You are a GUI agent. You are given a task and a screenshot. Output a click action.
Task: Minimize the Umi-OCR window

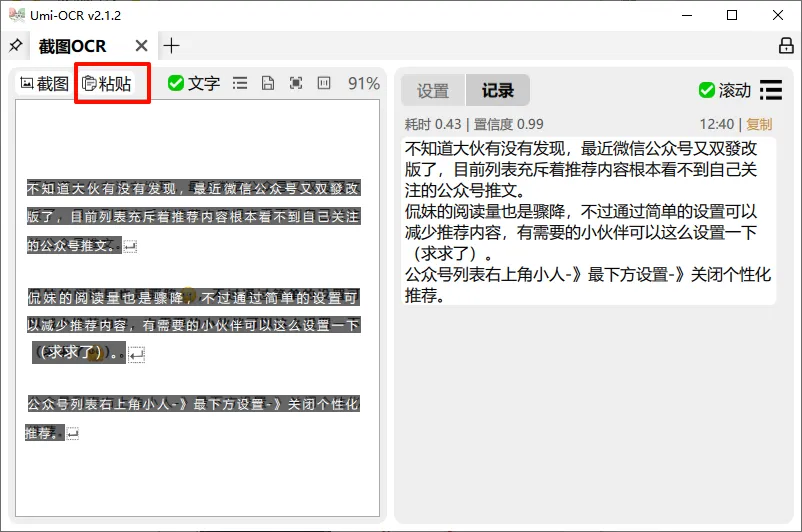click(x=687, y=15)
